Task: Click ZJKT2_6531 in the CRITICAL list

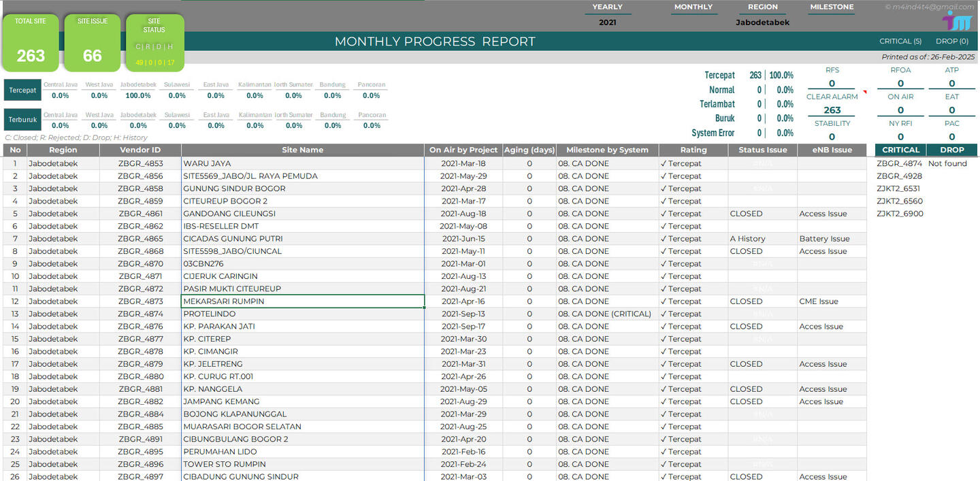Action: (x=898, y=188)
